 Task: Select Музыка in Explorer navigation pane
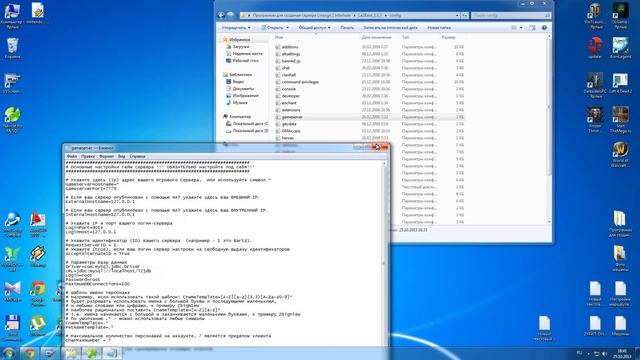click(240, 102)
